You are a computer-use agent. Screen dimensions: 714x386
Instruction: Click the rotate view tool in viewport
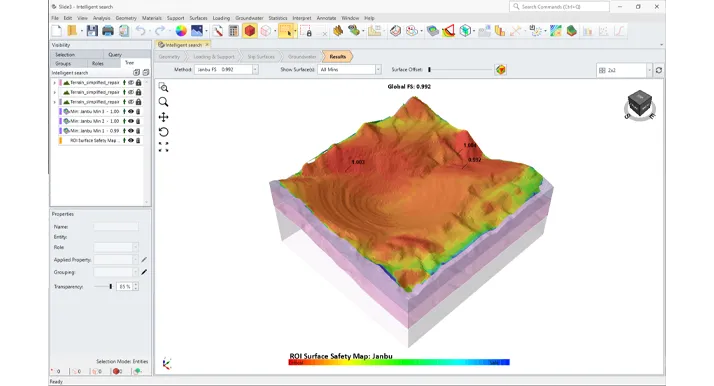pyautogui.click(x=163, y=132)
